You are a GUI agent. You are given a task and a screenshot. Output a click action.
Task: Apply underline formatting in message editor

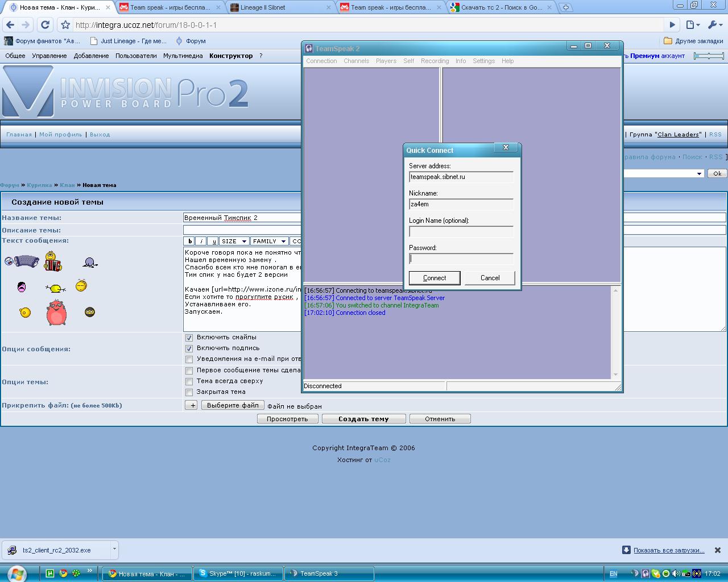tap(213, 241)
